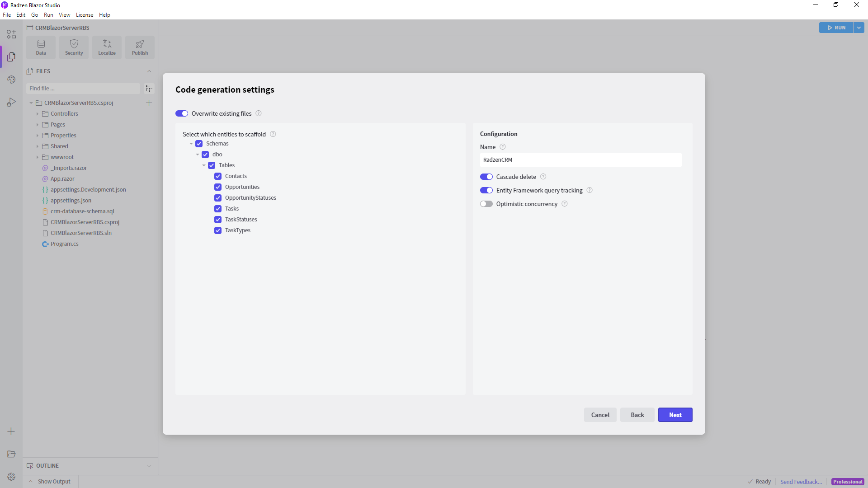
Task: Click help icon next to Name label
Action: pos(503,147)
